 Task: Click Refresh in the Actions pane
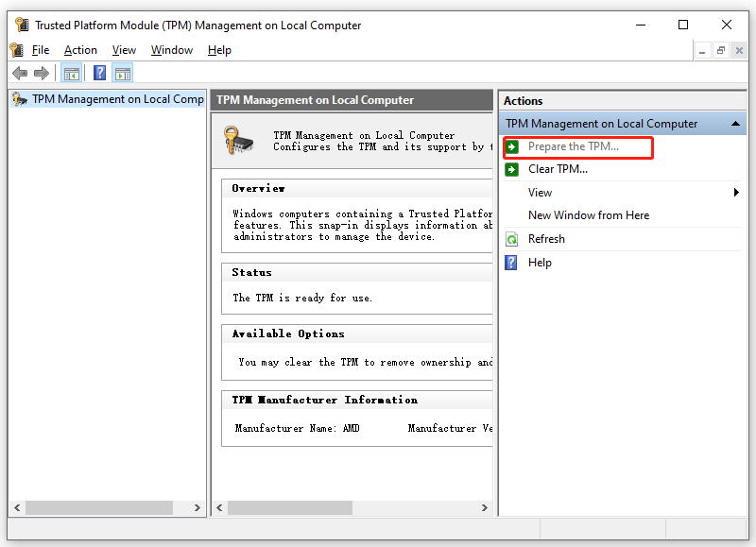[546, 239]
